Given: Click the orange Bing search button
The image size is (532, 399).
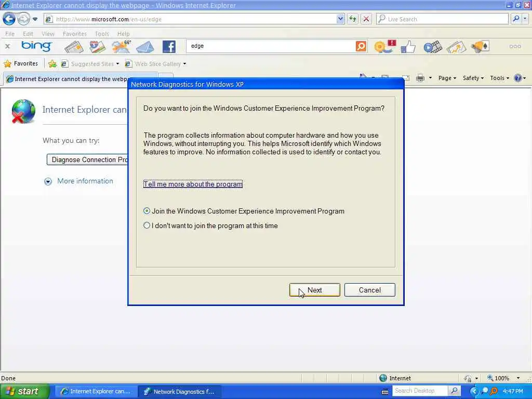Looking at the screenshot, I should point(361,46).
